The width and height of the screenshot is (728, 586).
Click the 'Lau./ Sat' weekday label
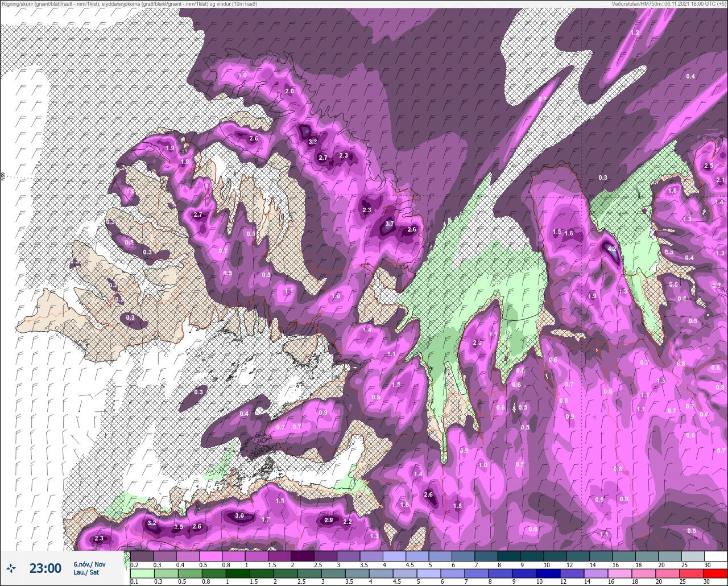click(x=85, y=572)
